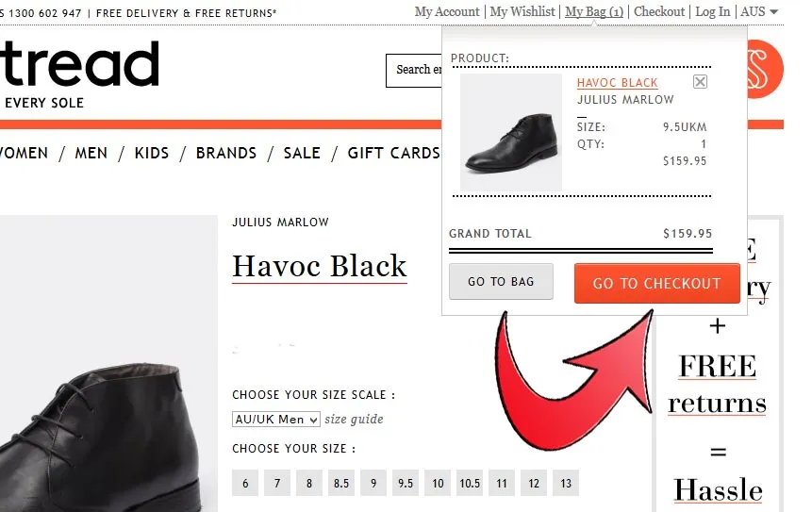This screenshot has width=812, height=512.
Task: Go to the SALE section
Action: pos(302,154)
